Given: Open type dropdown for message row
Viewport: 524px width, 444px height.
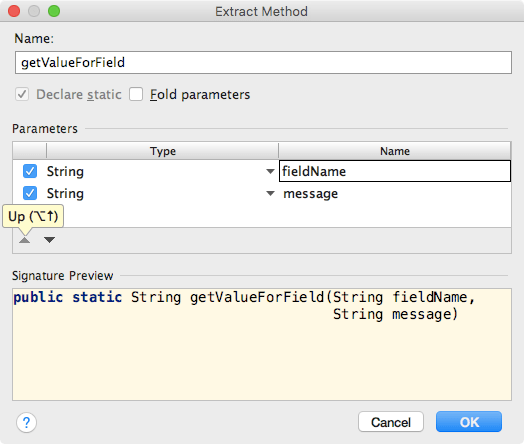Looking at the screenshot, I should (x=270, y=193).
